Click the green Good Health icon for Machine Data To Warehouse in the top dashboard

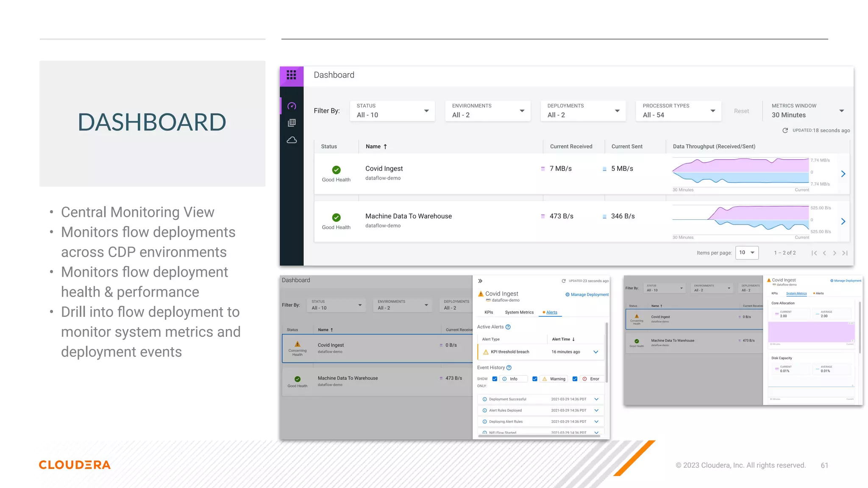[336, 217]
